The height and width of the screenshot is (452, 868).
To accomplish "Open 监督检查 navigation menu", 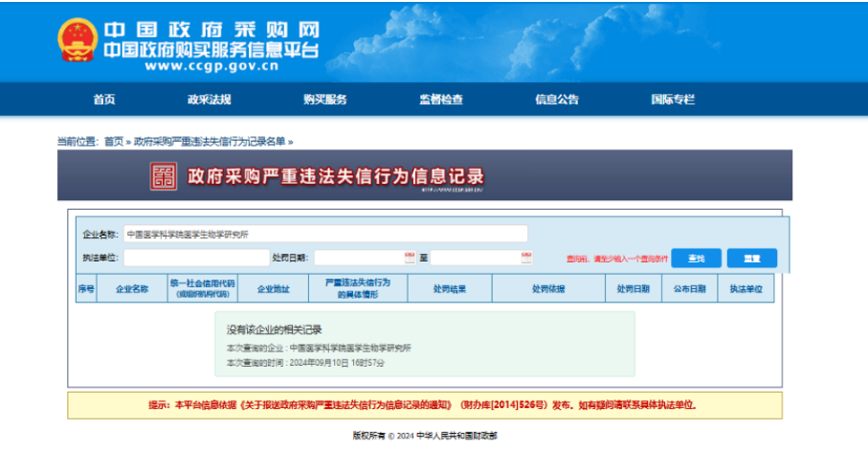I will pyautogui.click(x=441, y=100).
